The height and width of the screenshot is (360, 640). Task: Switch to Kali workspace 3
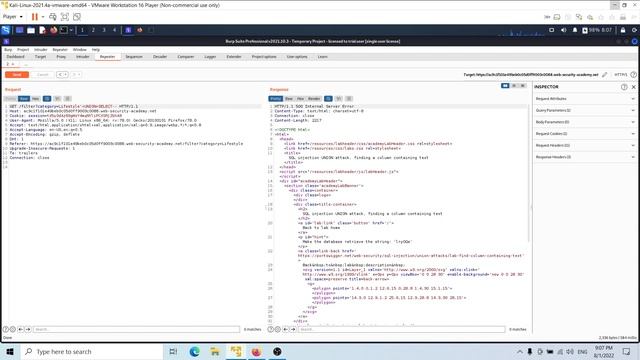(104, 30)
